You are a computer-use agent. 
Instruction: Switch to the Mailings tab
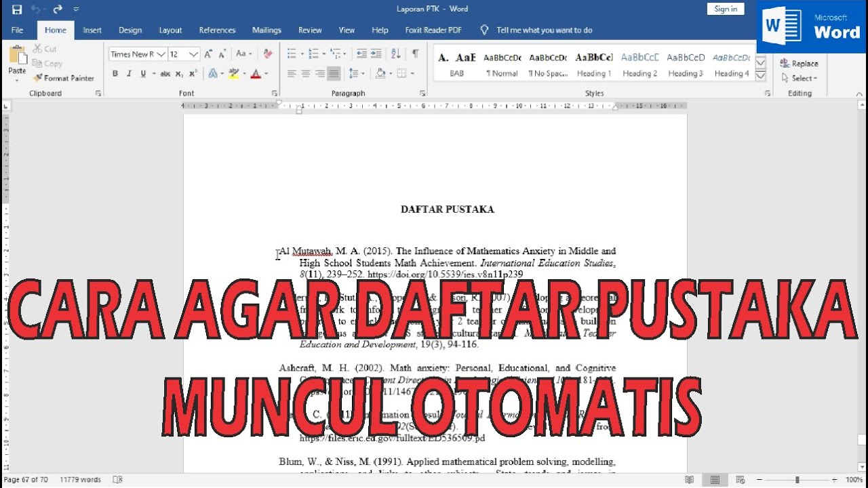pos(267,30)
